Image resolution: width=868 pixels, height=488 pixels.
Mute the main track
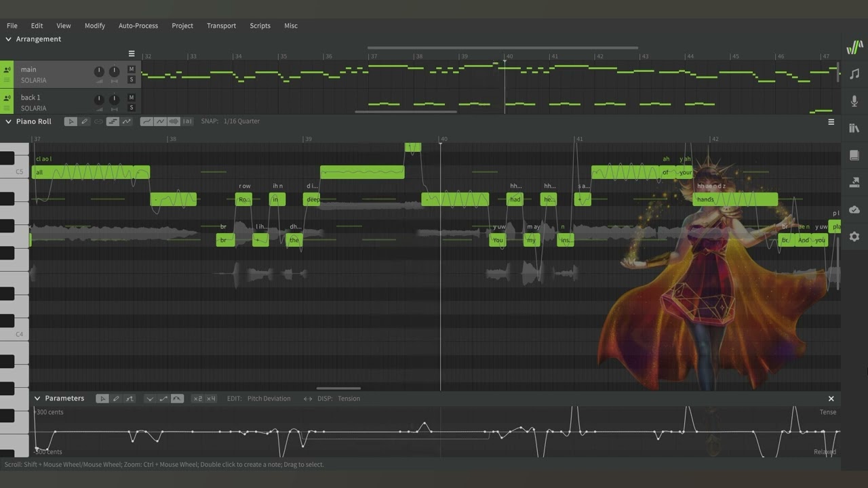pyautogui.click(x=132, y=70)
